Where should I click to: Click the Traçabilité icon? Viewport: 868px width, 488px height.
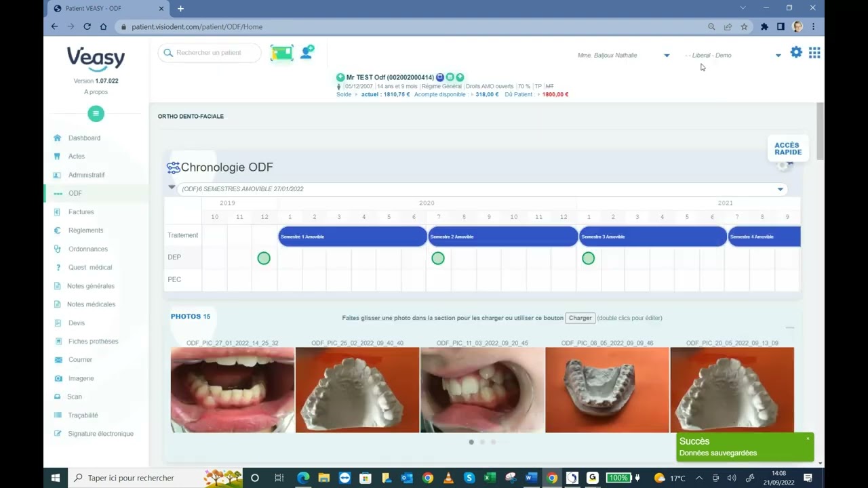(58, 415)
